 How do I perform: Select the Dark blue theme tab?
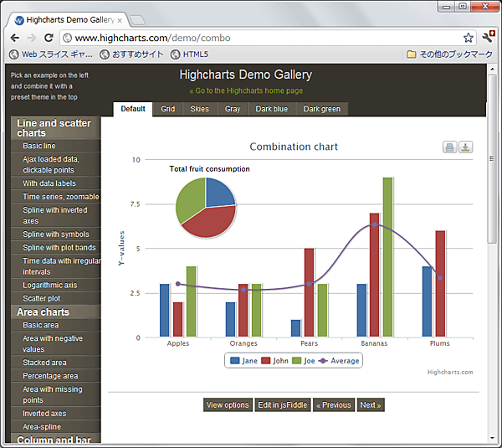pyautogui.click(x=271, y=109)
